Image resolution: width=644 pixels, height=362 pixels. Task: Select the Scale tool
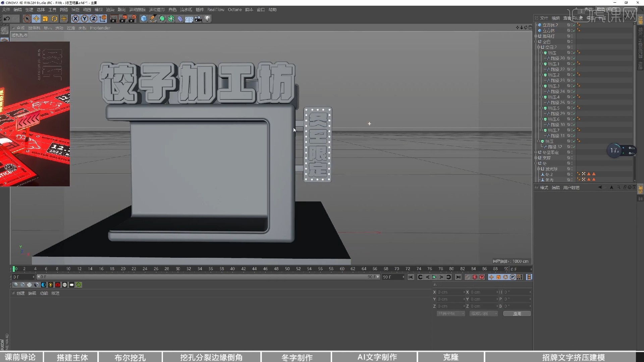[45, 19]
